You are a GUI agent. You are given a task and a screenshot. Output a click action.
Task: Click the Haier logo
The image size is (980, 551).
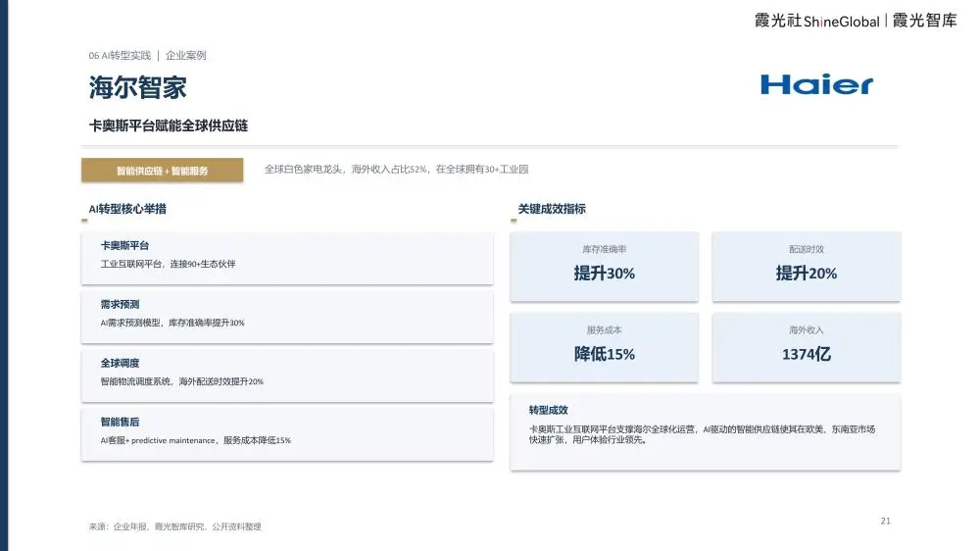(x=816, y=84)
